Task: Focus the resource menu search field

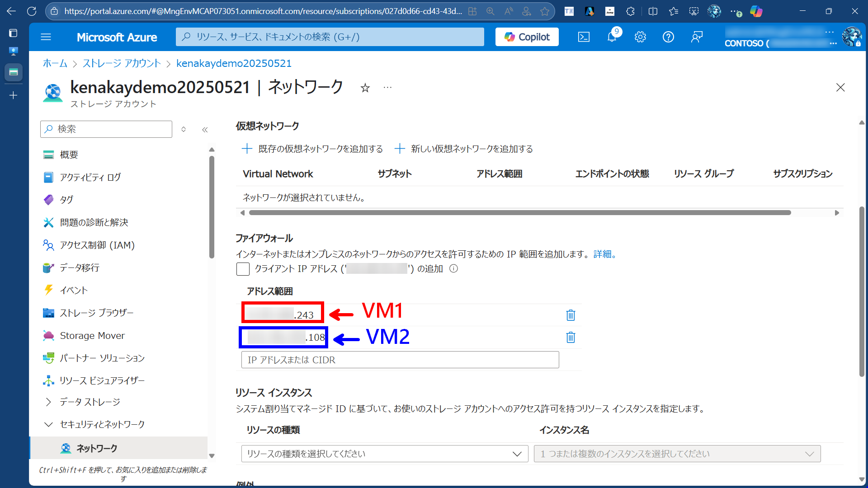Action: 106,129
